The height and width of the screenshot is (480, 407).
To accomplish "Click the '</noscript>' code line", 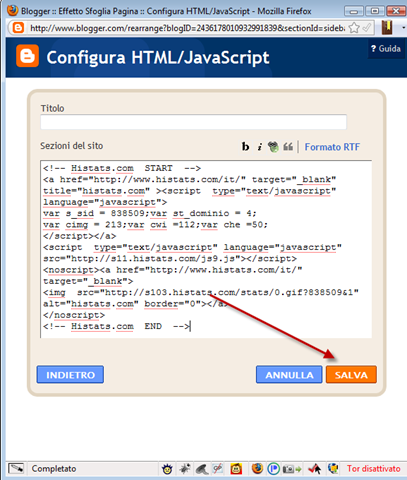I will click(74, 315).
